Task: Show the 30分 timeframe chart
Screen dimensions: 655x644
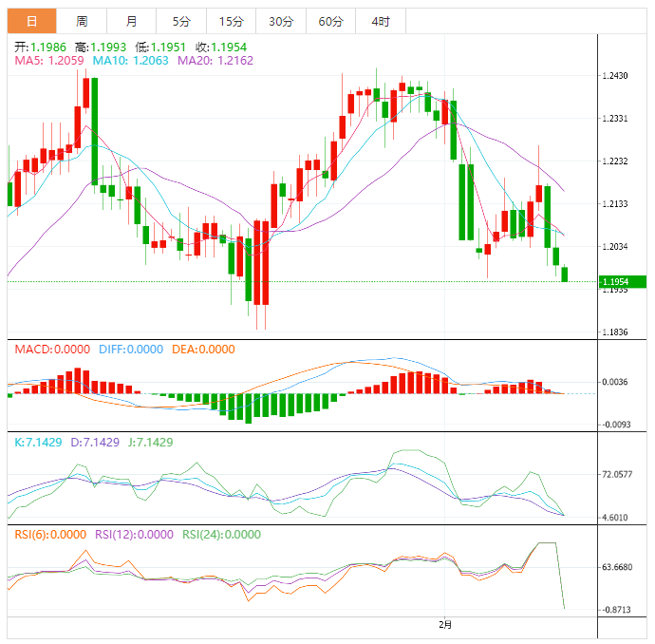Action: 281,21
